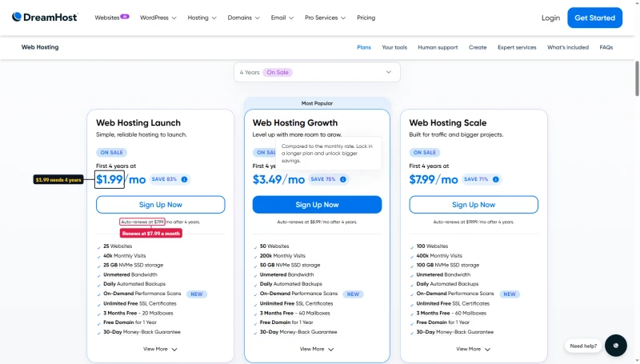Sign up for Web Hosting Scale plan
The width and height of the screenshot is (640, 364).
474,205
